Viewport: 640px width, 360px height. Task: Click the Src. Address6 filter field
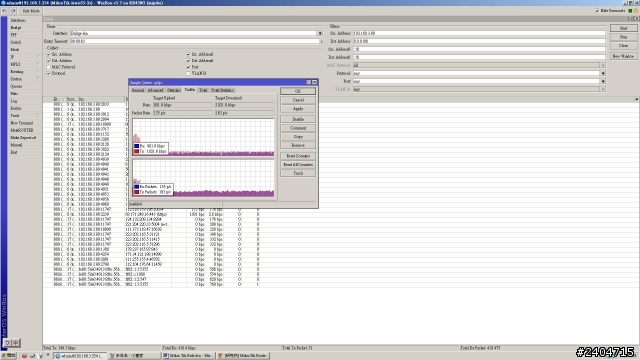tap(479, 49)
